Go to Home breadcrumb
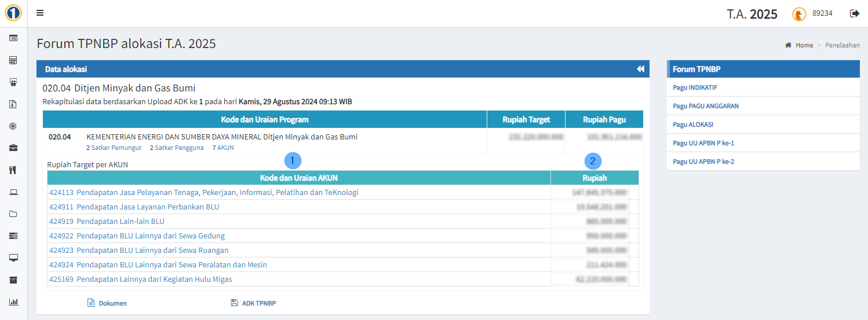 804,45
